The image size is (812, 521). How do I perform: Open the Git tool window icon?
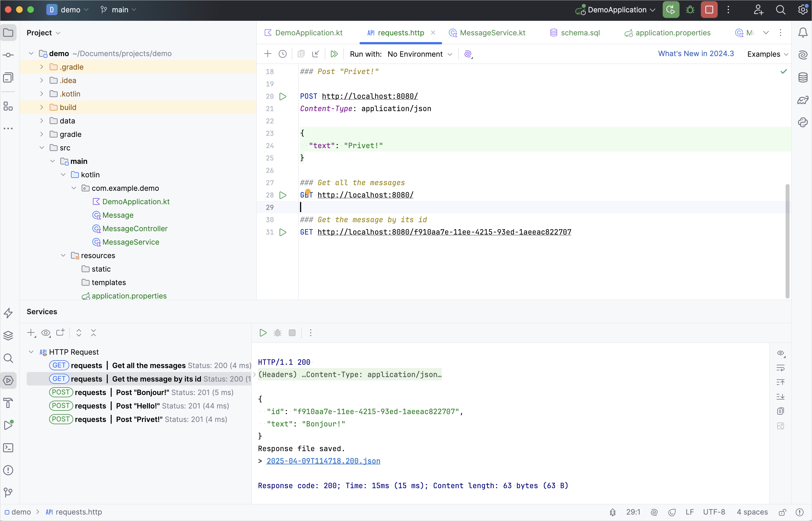pyautogui.click(x=8, y=492)
